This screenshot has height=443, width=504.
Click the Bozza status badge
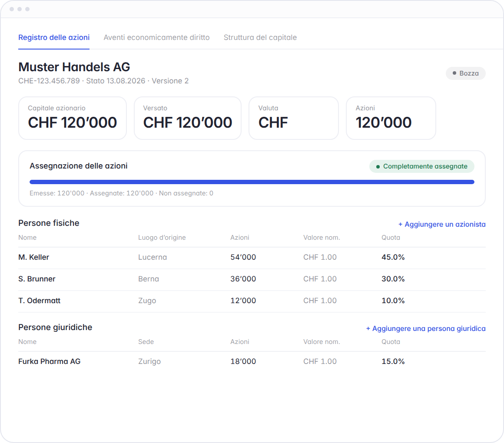(x=465, y=73)
